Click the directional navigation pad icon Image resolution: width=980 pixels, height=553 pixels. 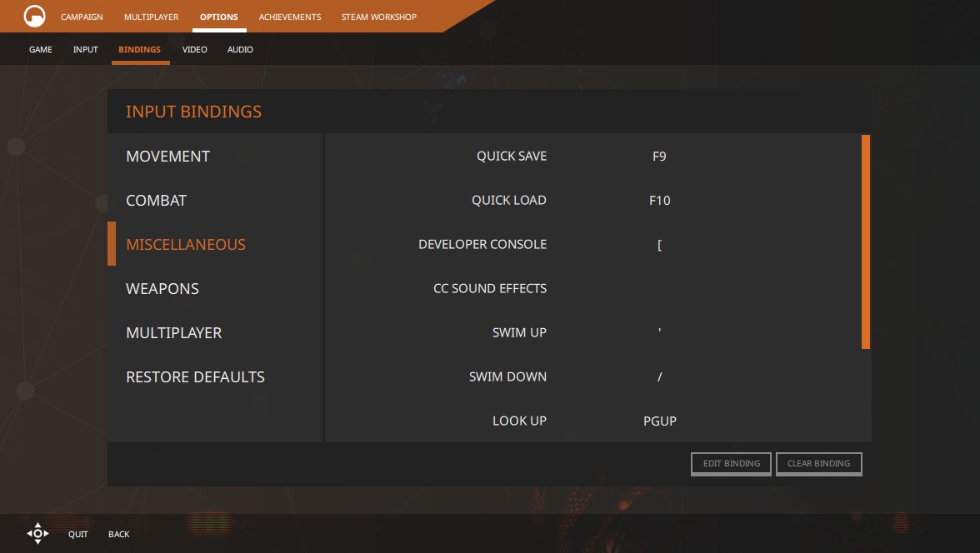[37, 534]
